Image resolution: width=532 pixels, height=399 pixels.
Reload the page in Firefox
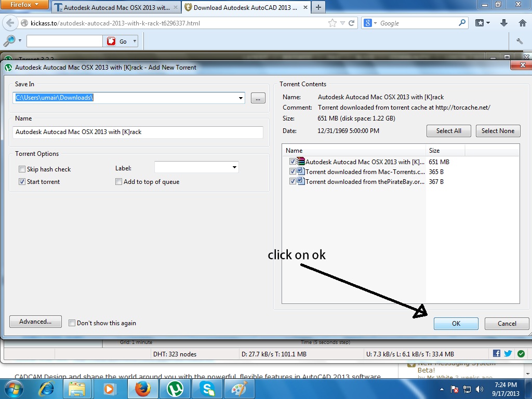[352, 23]
